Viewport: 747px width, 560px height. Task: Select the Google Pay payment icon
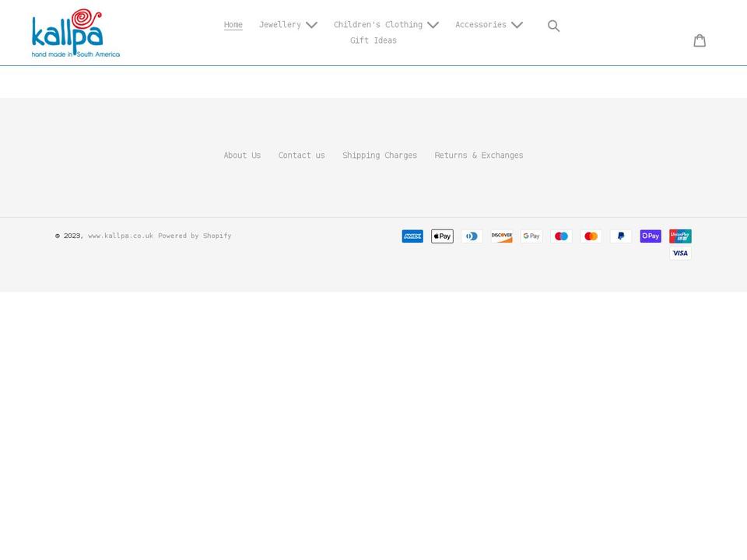531,236
